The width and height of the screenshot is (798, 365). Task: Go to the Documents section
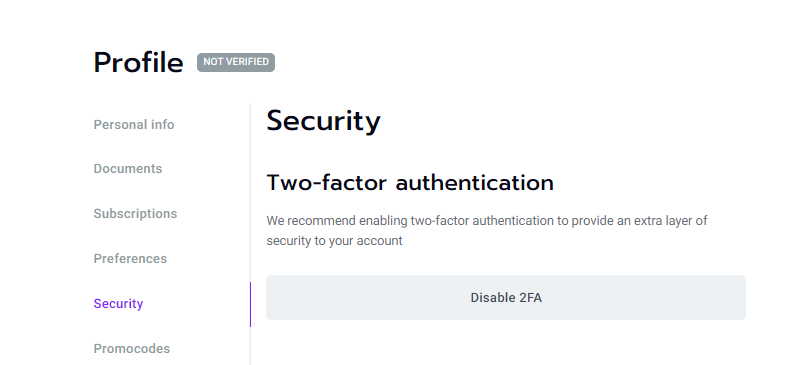click(128, 169)
